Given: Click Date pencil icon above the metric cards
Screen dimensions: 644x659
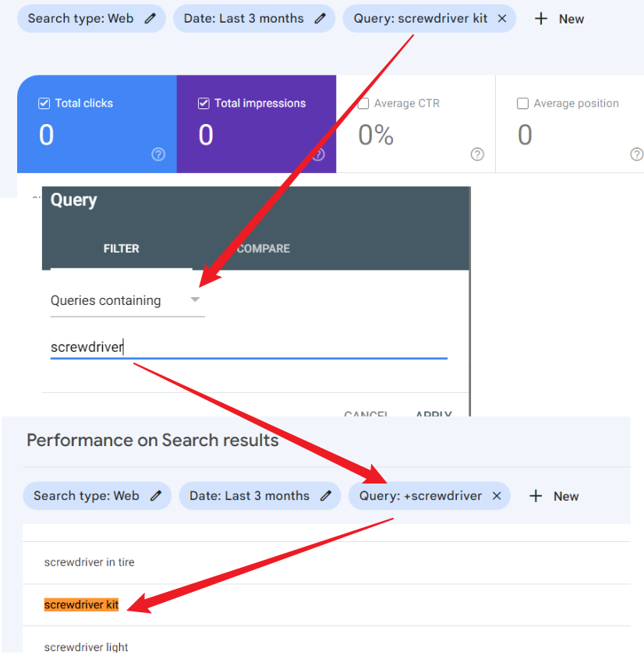Looking at the screenshot, I should pyautogui.click(x=320, y=19).
